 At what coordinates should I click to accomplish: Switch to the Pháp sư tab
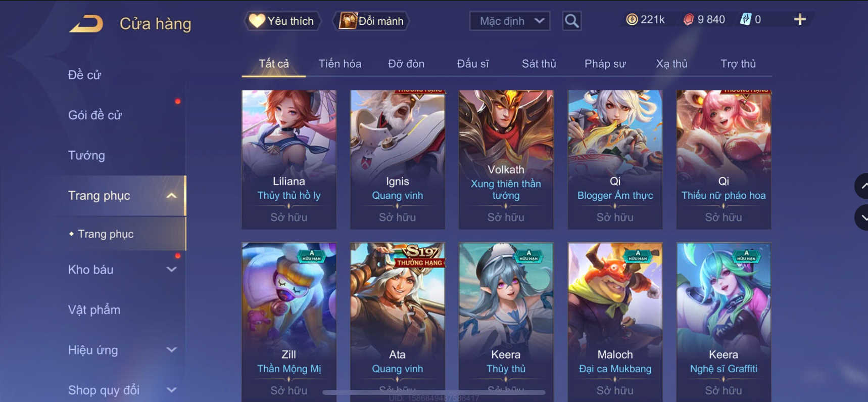tap(605, 64)
